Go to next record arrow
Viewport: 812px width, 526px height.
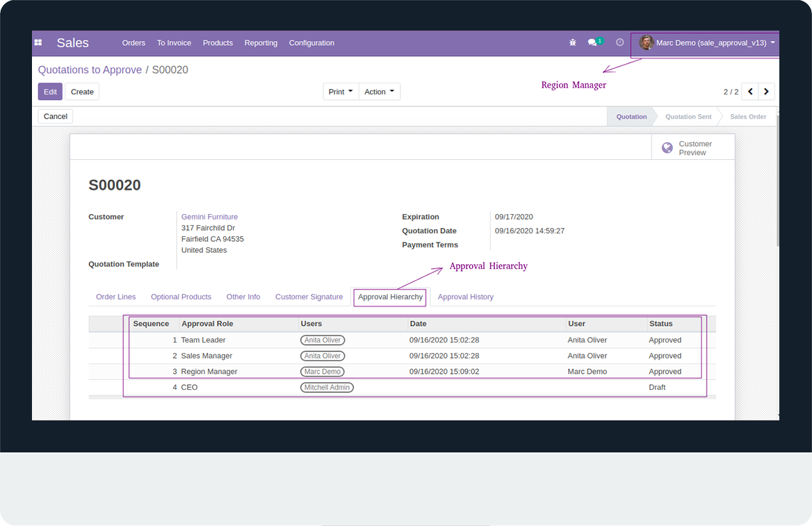pos(766,92)
